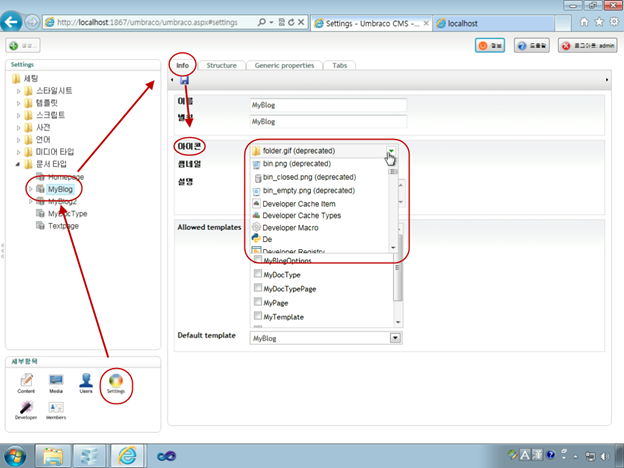Screen dimensions: 624x468
Task: Expand the 스크립트 folder node
Action: click(x=18, y=116)
